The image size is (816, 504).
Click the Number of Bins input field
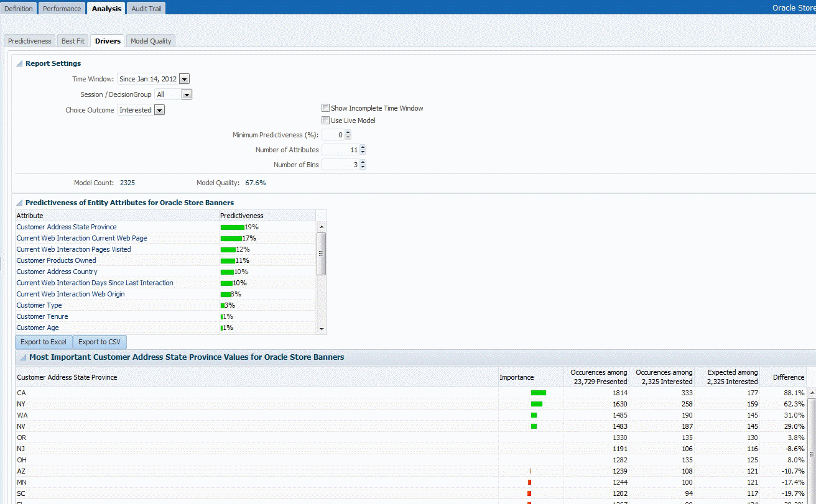pos(340,165)
